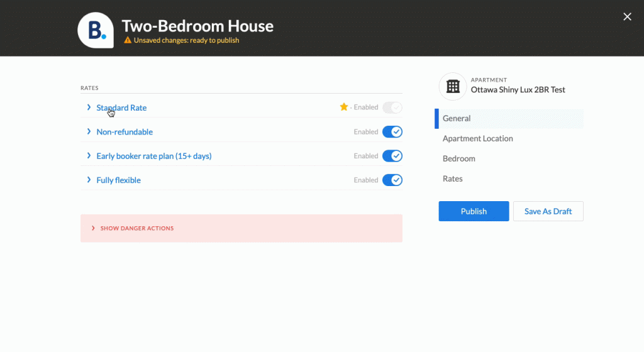644x352 pixels.
Task: Click the Booking.com logo icon
Action: coord(96,30)
